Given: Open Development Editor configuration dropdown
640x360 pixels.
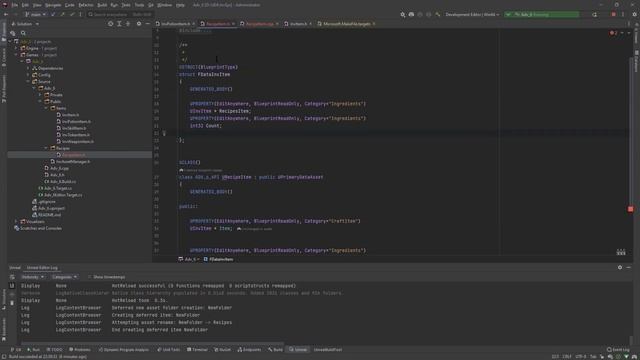Looking at the screenshot, I should click(472, 14).
